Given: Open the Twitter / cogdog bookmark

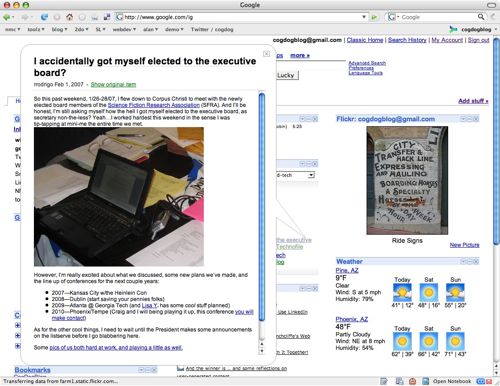Looking at the screenshot, I should tap(212, 29).
